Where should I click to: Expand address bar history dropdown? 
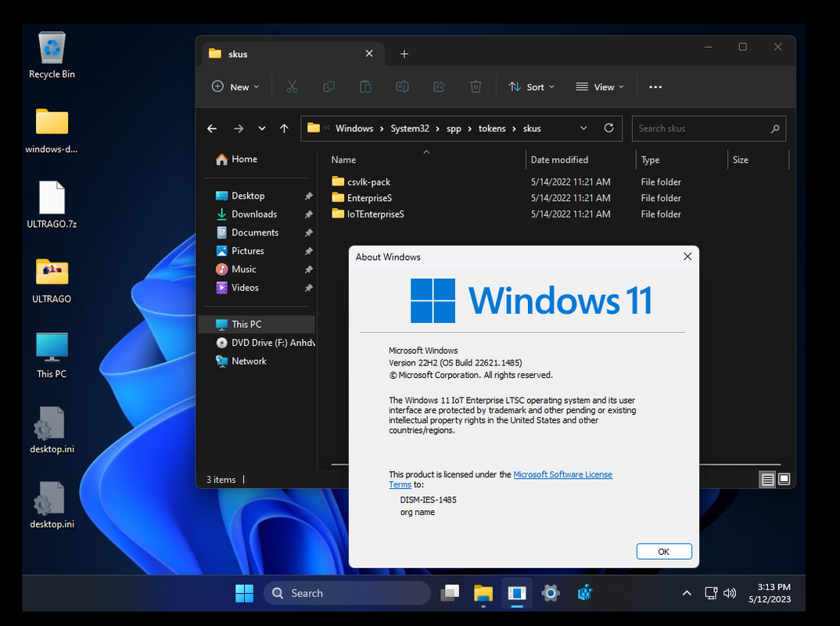[x=583, y=128]
